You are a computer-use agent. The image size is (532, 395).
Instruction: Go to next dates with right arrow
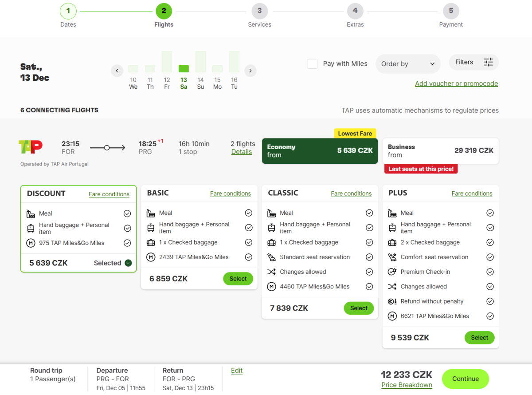point(250,71)
